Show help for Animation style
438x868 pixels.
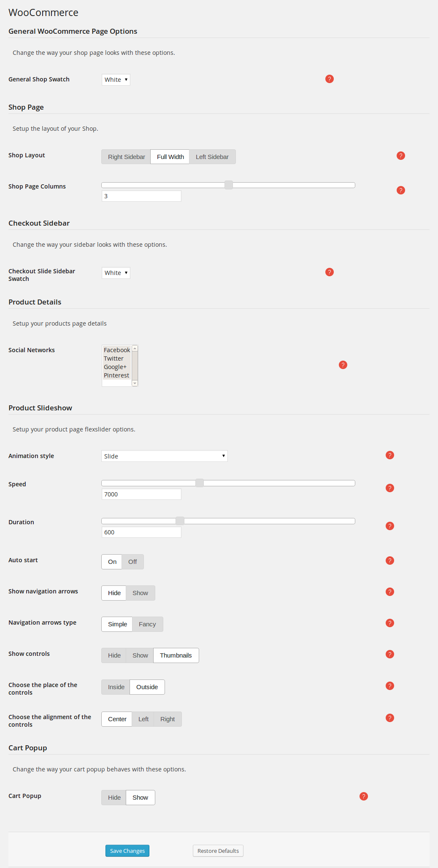(x=390, y=455)
